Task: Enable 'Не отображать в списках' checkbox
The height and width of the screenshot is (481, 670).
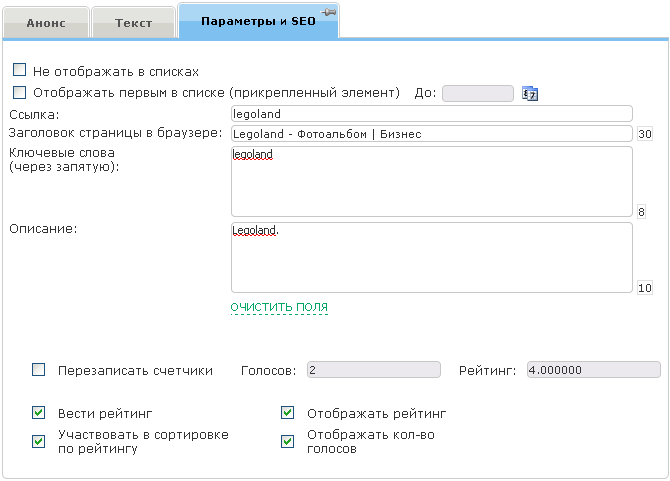Action: [x=19, y=71]
